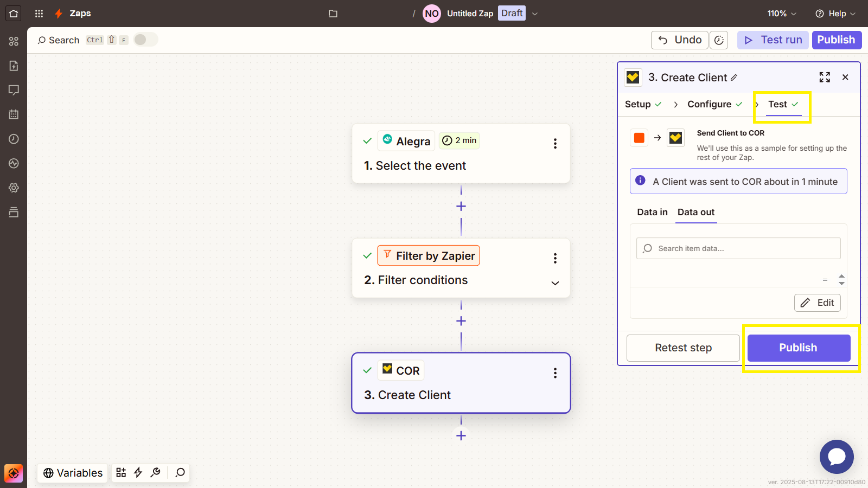Viewport: 868px width, 488px height.
Task: Open Search in the editor toolbar
Action: pos(59,40)
